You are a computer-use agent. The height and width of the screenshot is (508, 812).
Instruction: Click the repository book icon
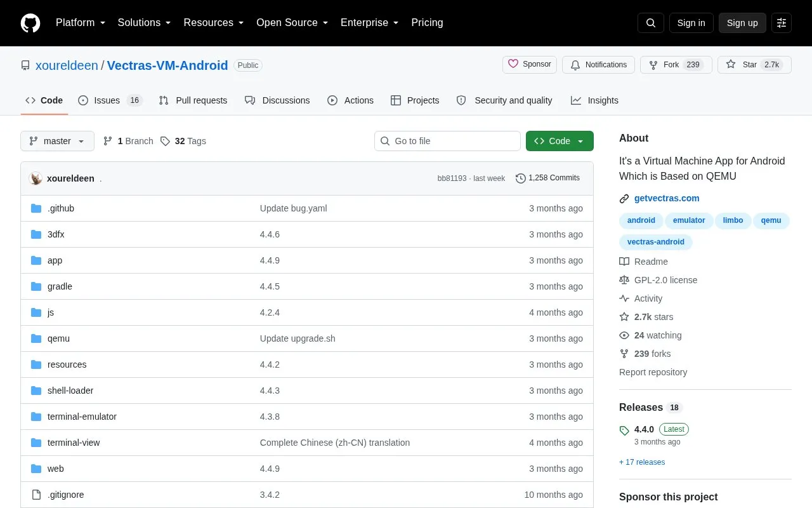click(25, 65)
